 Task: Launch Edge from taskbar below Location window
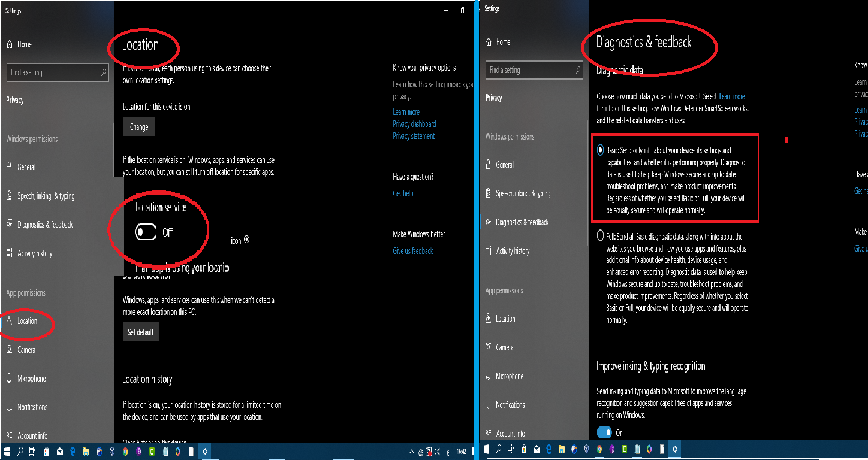tap(73, 451)
